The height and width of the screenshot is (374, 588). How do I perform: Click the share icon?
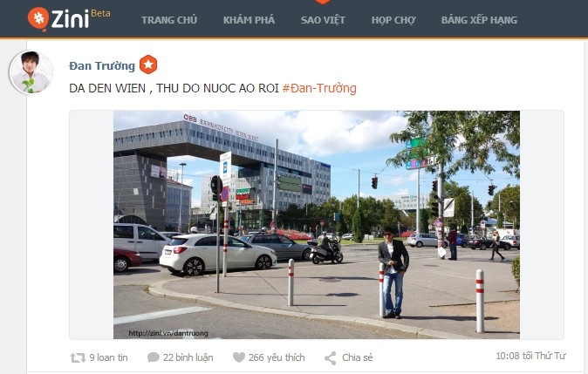[x=331, y=358]
